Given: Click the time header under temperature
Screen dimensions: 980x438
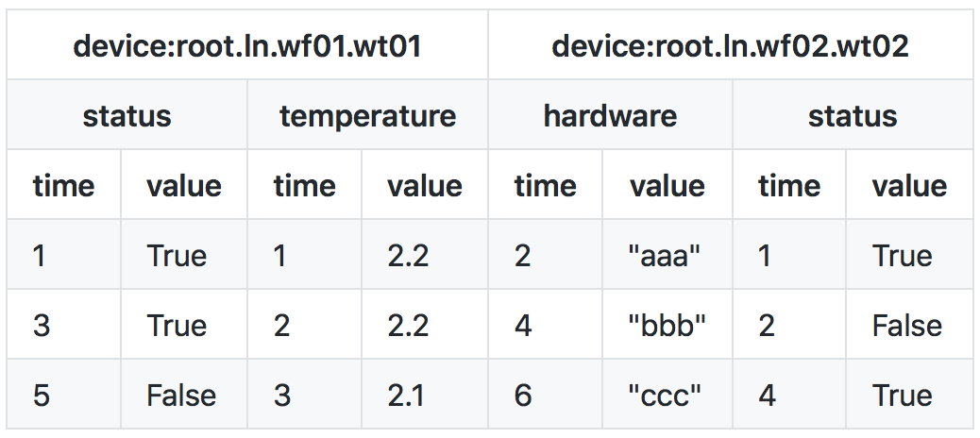Looking at the screenshot, I should click(304, 186).
